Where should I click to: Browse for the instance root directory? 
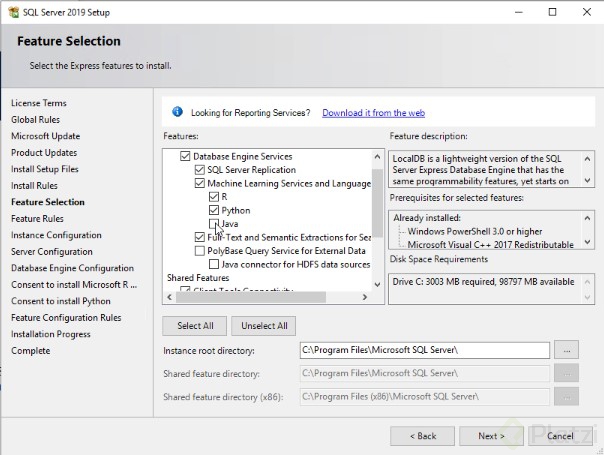567,351
